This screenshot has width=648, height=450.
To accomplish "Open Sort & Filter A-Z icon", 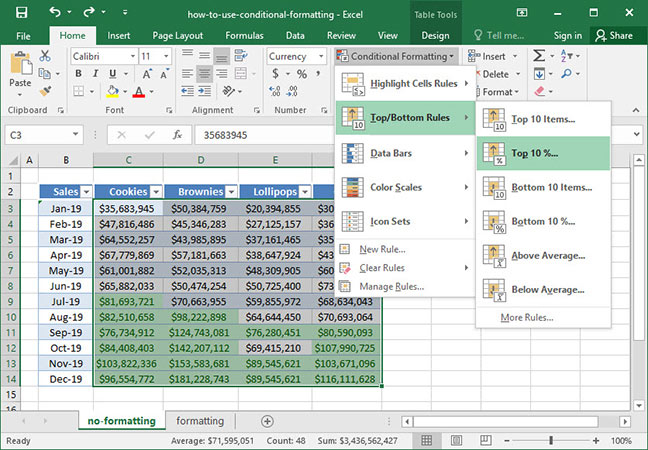I will [565, 55].
